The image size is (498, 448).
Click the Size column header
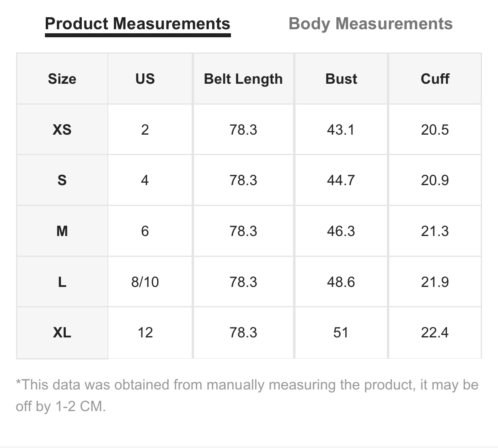[62, 79]
